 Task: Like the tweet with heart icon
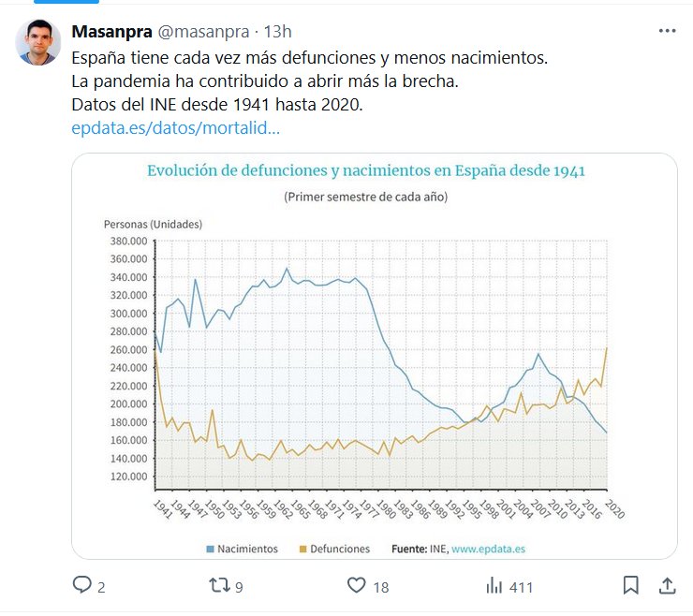pyautogui.click(x=356, y=586)
